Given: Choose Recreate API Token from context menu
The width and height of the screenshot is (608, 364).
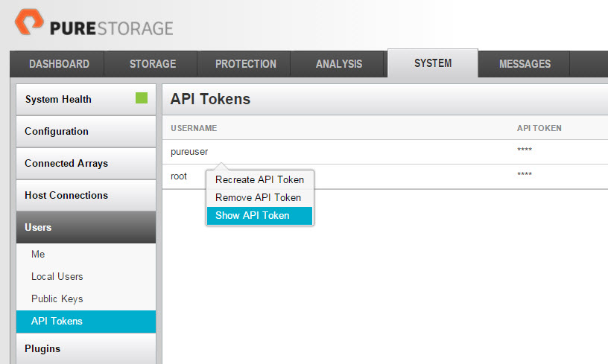Looking at the screenshot, I should click(x=259, y=179).
